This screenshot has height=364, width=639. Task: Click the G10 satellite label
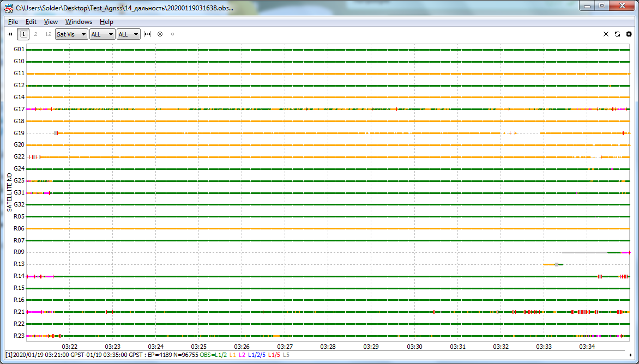point(19,62)
